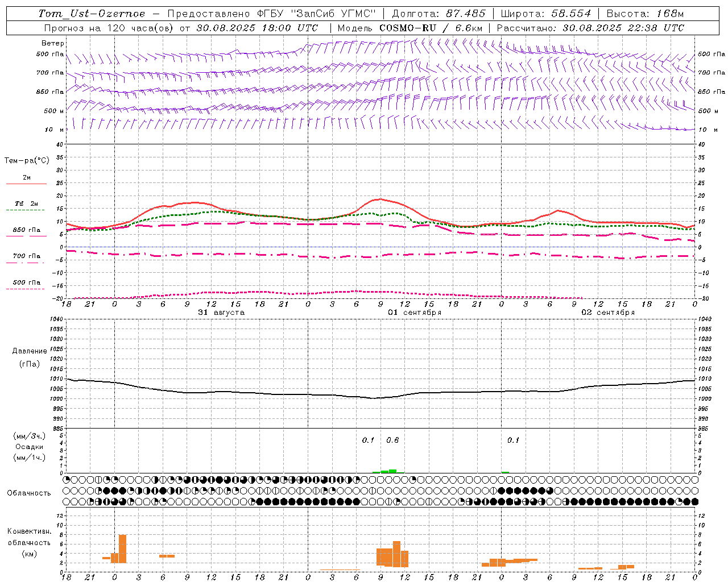728x582 pixels.
Task: Click the Давление pressure panel label
Action: coord(30,351)
